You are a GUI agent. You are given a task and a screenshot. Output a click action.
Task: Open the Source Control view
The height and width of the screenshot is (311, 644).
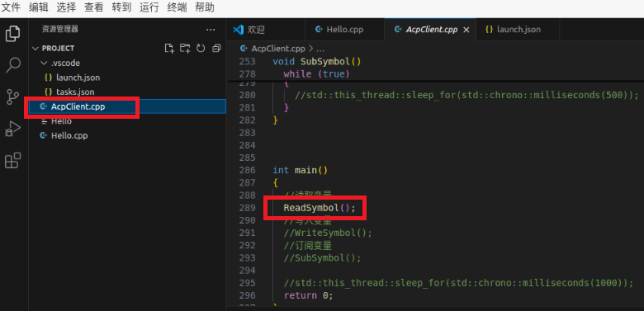click(13, 97)
